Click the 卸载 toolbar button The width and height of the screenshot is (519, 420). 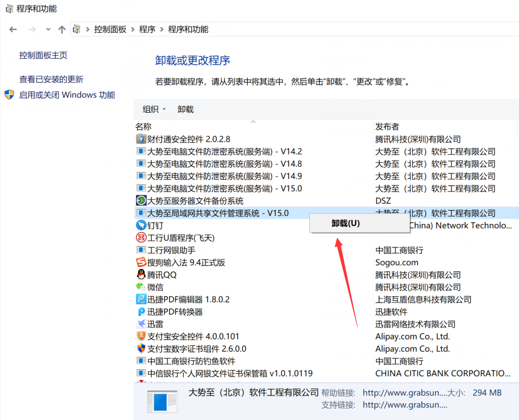point(186,109)
